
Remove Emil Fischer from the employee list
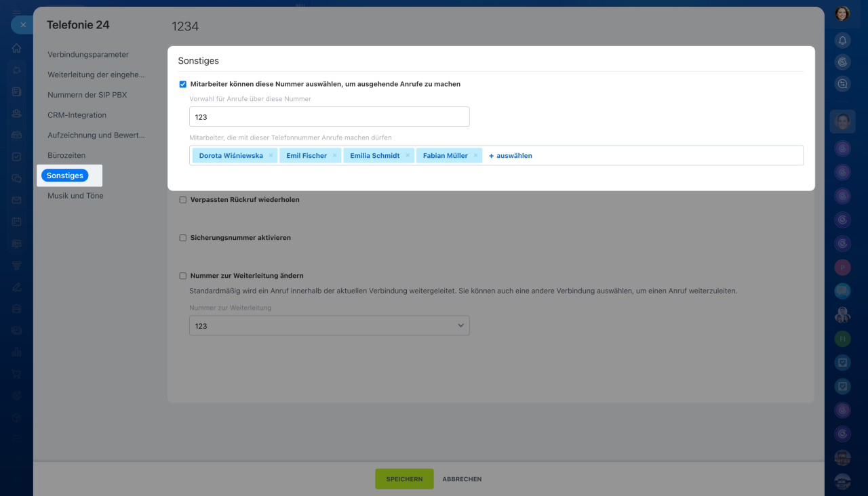point(334,156)
